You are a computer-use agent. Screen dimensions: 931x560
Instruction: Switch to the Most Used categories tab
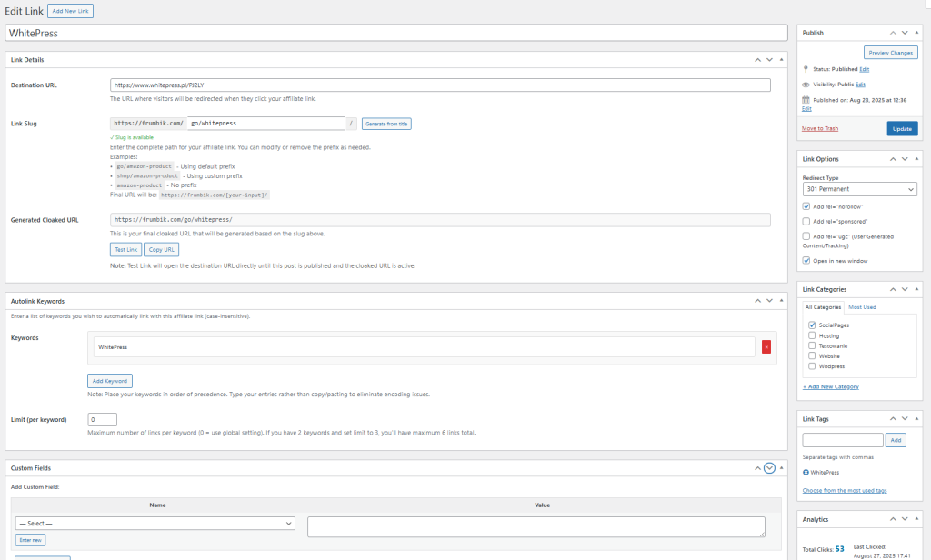tap(862, 307)
